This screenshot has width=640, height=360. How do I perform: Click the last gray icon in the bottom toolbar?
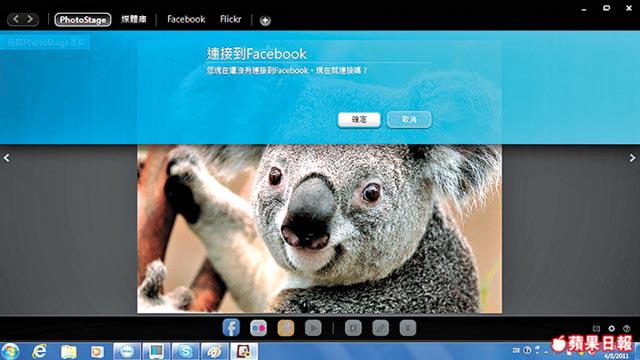(x=408, y=328)
